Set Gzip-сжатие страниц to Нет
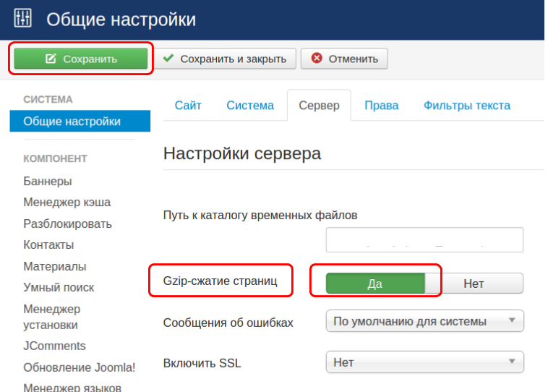Screen dimensions: 548x392 click(474, 284)
